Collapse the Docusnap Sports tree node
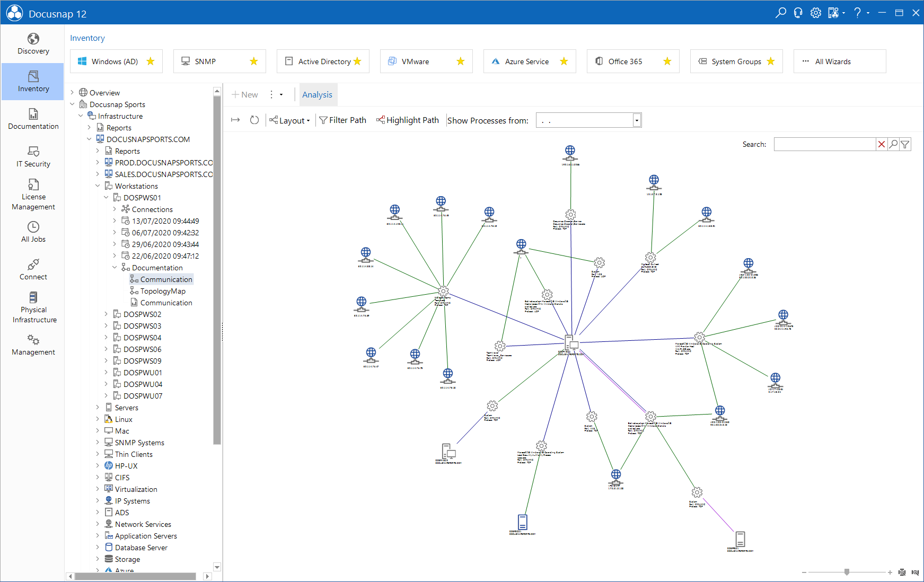Image resolution: width=924 pixels, height=582 pixels. pyautogui.click(x=73, y=104)
